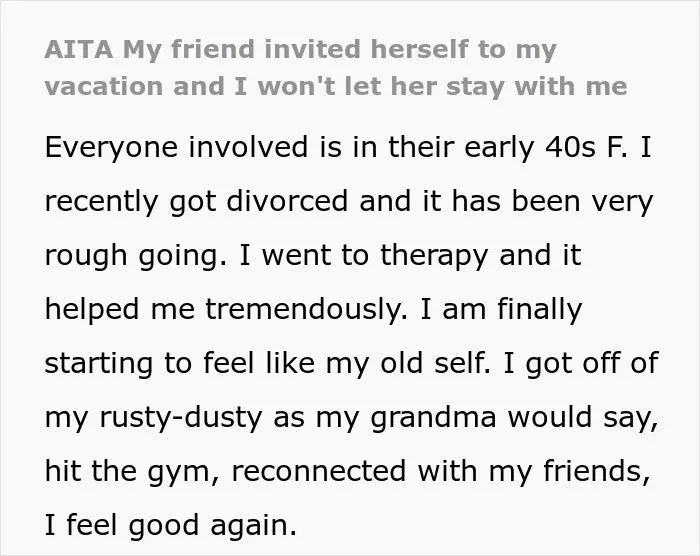This screenshot has height=556, width=700.
Task: Click the phrase "I am finally"
Action: pyautogui.click(x=501, y=310)
